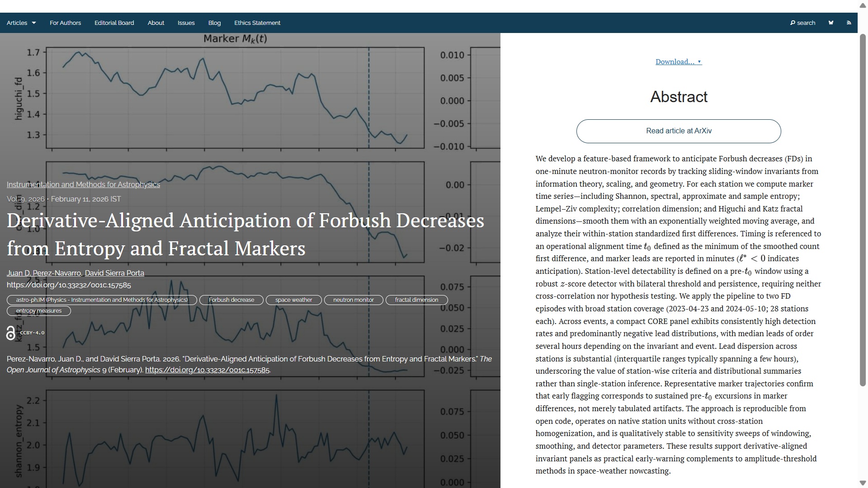Open the Editorial Board page

click(114, 23)
